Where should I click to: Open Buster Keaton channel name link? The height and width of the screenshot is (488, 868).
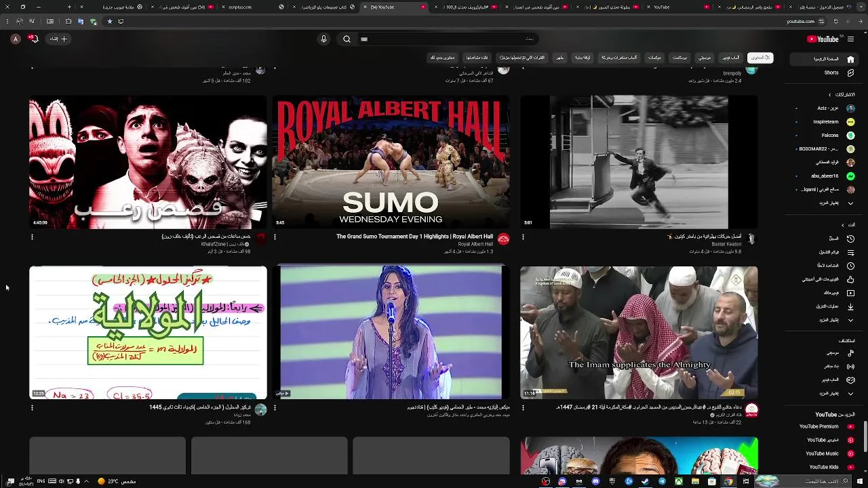726,244
